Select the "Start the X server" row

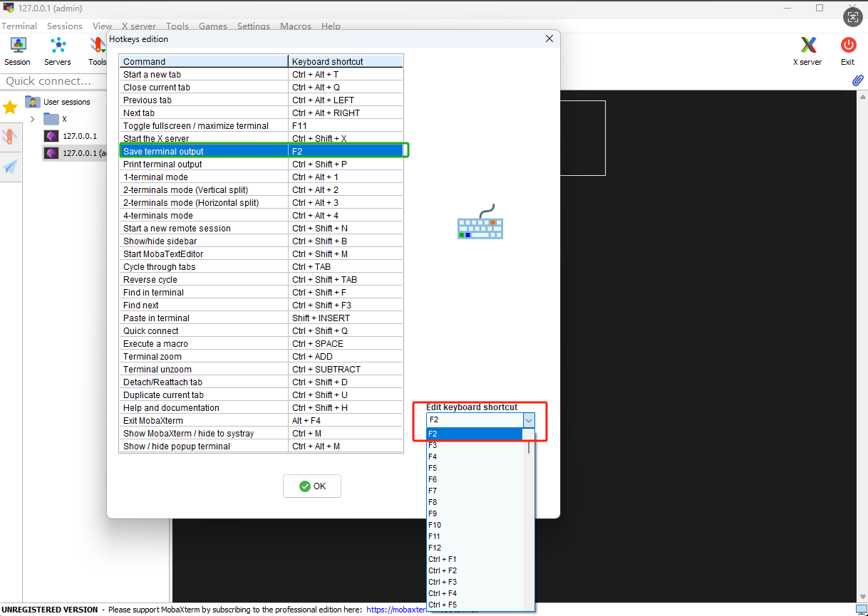click(261, 138)
